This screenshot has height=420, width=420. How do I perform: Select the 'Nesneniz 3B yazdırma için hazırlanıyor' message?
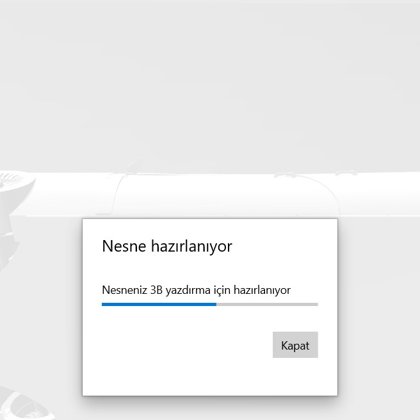click(x=196, y=290)
